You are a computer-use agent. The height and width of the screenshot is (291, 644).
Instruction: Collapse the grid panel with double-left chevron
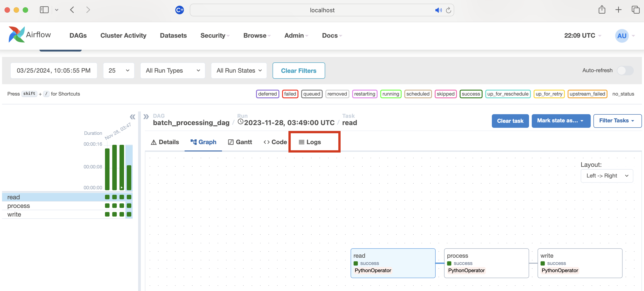coord(132,117)
